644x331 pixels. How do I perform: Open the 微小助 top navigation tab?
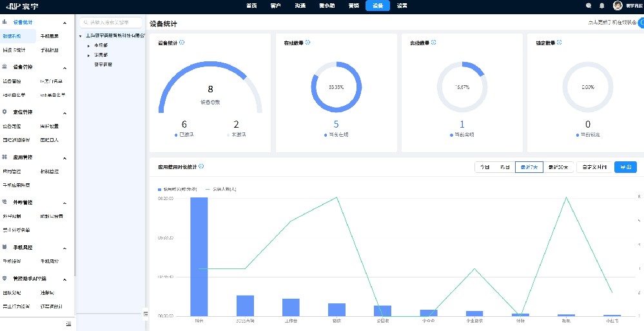[327, 6]
